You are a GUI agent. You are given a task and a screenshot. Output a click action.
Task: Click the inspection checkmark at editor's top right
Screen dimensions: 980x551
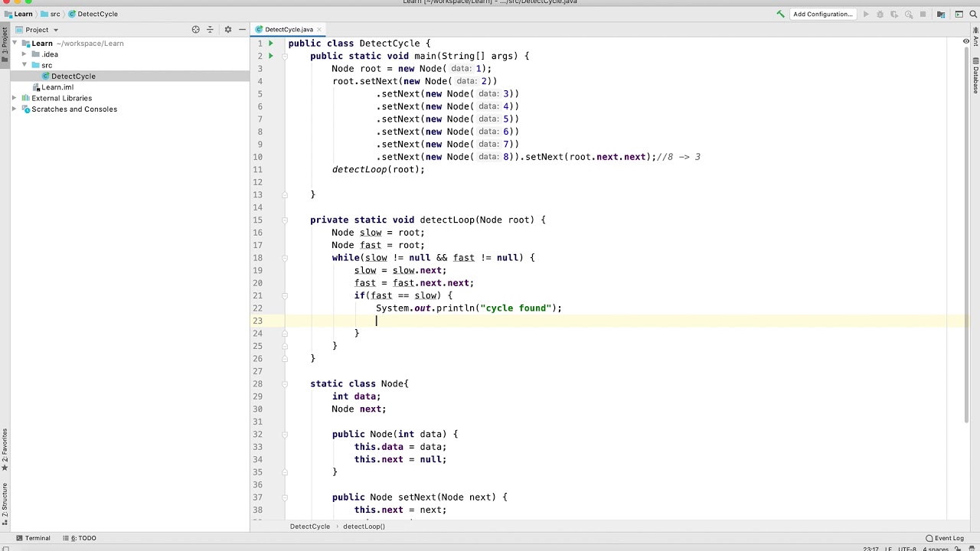point(966,41)
